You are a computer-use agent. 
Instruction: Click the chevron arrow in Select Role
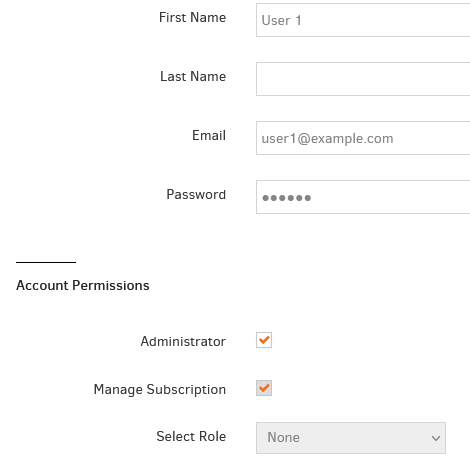436,438
